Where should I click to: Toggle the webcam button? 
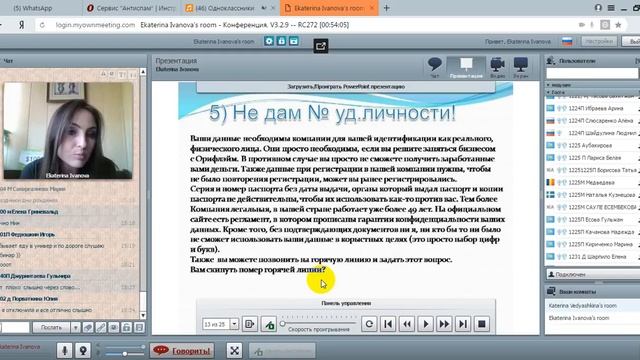[x=83, y=351]
